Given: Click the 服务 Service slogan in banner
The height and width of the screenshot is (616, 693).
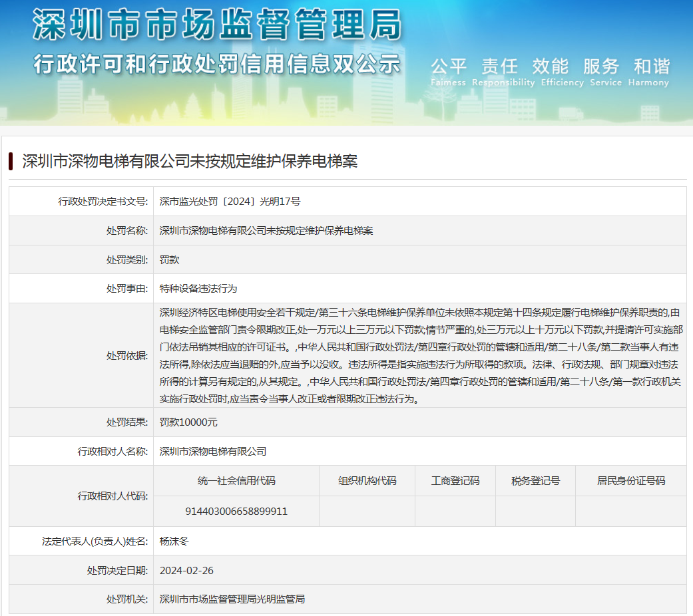Looking at the screenshot, I should (x=600, y=72).
